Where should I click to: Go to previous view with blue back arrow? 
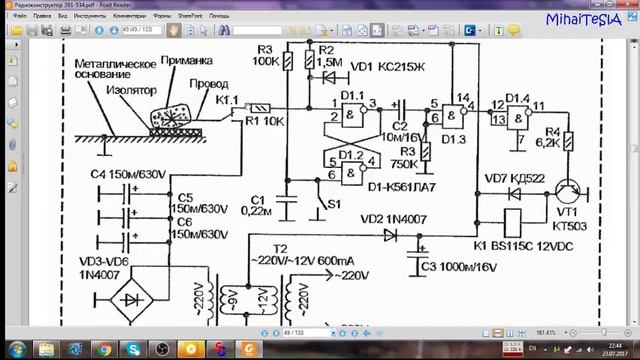pos(367,333)
